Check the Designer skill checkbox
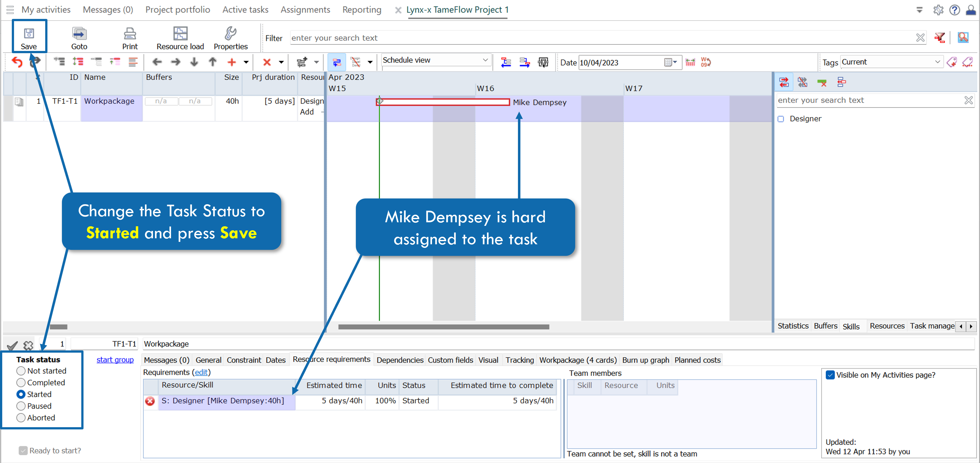 781,119
